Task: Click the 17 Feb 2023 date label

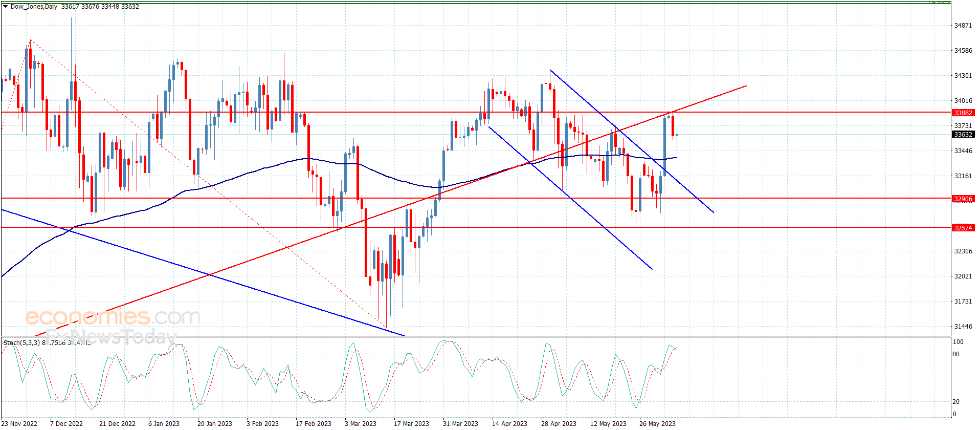Action: pos(314,423)
